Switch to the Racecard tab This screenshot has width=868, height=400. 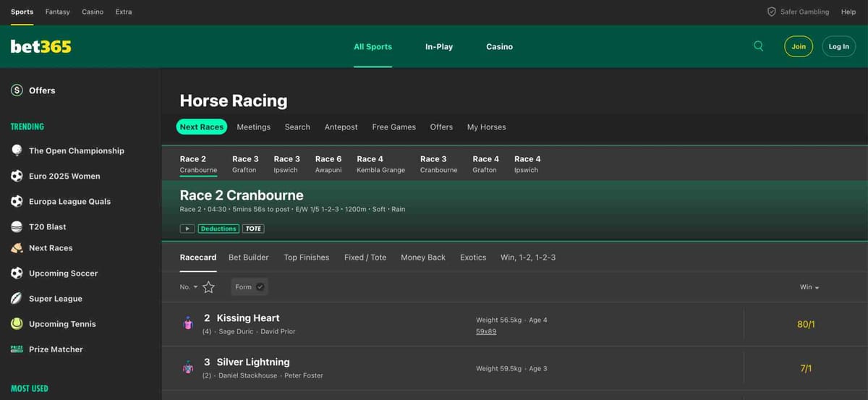pyautogui.click(x=198, y=258)
